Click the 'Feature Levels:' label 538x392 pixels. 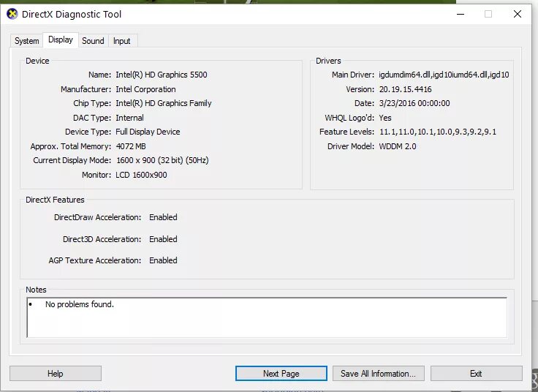click(346, 132)
